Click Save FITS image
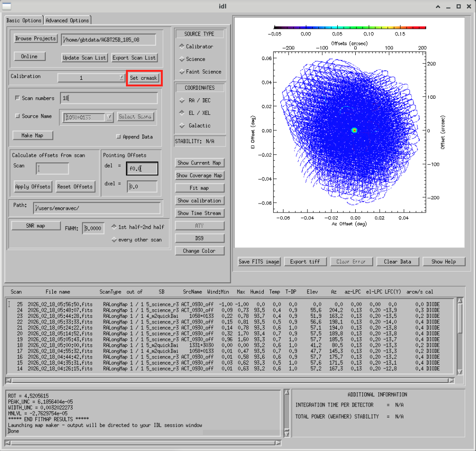 point(259,262)
